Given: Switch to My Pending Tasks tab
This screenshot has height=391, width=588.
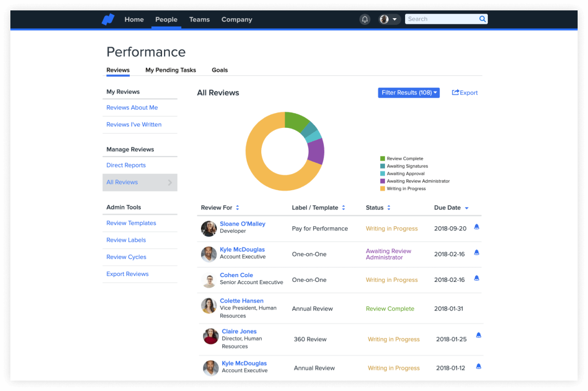Looking at the screenshot, I should point(170,70).
